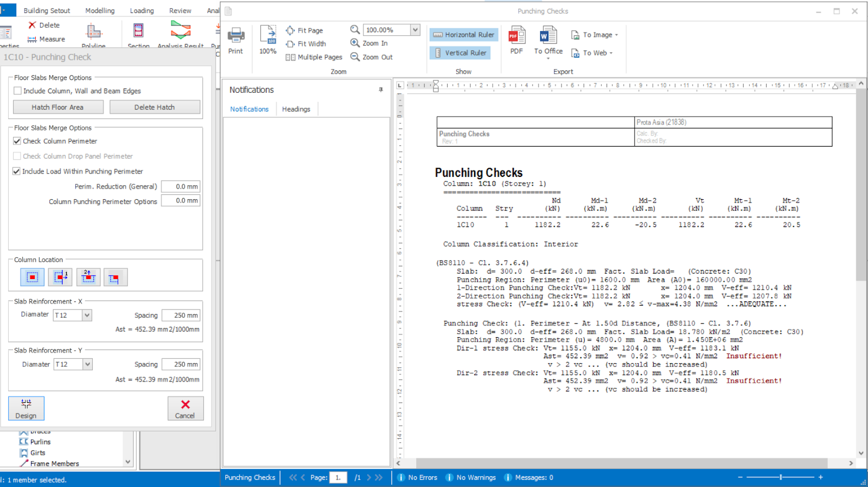Click the Zoom Out magnifier icon

pyautogui.click(x=355, y=57)
